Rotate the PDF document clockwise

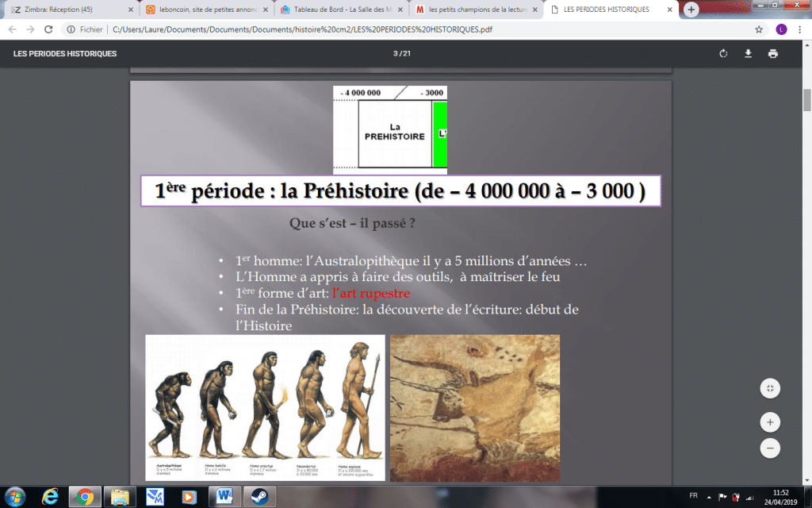point(723,54)
